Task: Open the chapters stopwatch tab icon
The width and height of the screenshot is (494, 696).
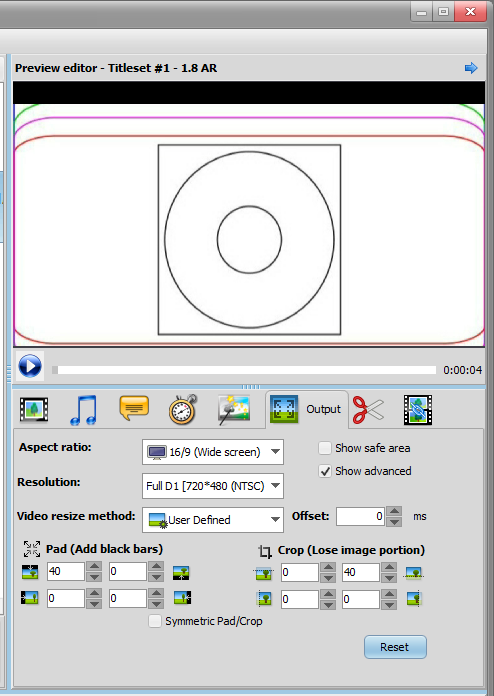Action: coord(183,409)
